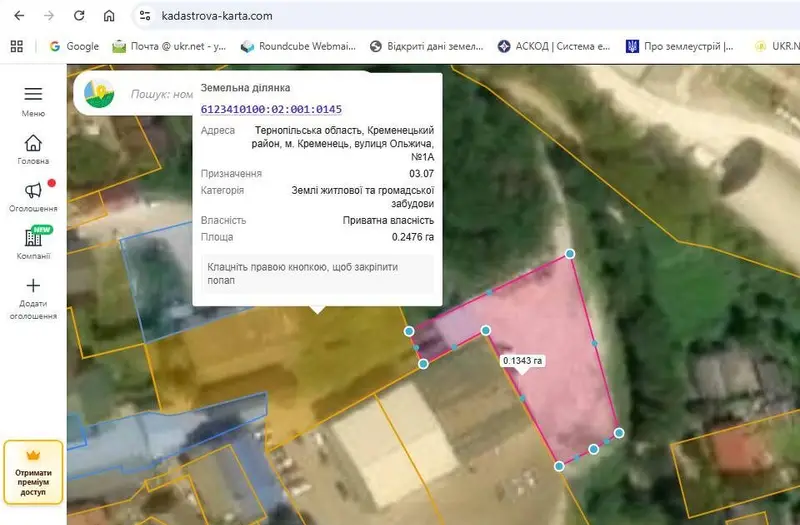The width and height of the screenshot is (800, 525).
Task: Click the Клацніть правою кнопкою hint box
Action: pyautogui.click(x=317, y=274)
